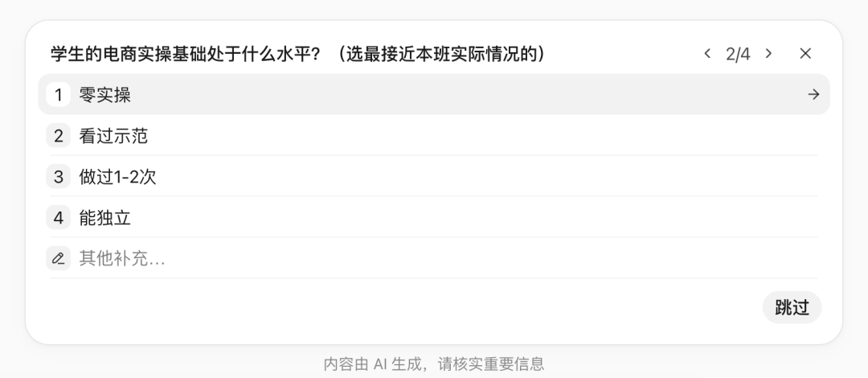This screenshot has height=378, width=868.
Task: Select 能独立 as the answer
Action: [434, 217]
